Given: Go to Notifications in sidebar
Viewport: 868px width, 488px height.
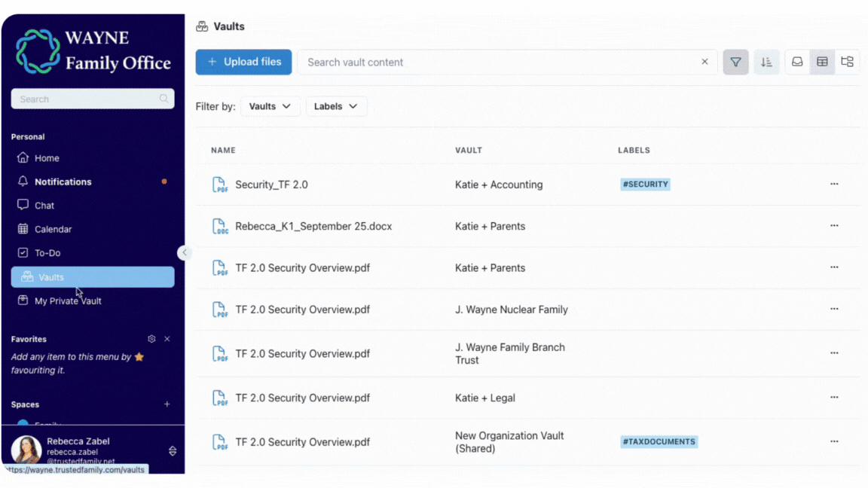Looking at the screenshot, I should (63, 182).
